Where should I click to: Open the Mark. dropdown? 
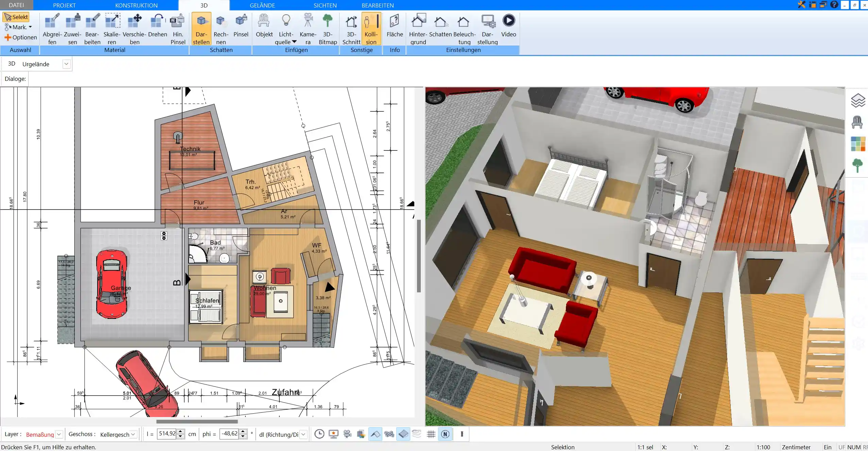pos(18,27)
